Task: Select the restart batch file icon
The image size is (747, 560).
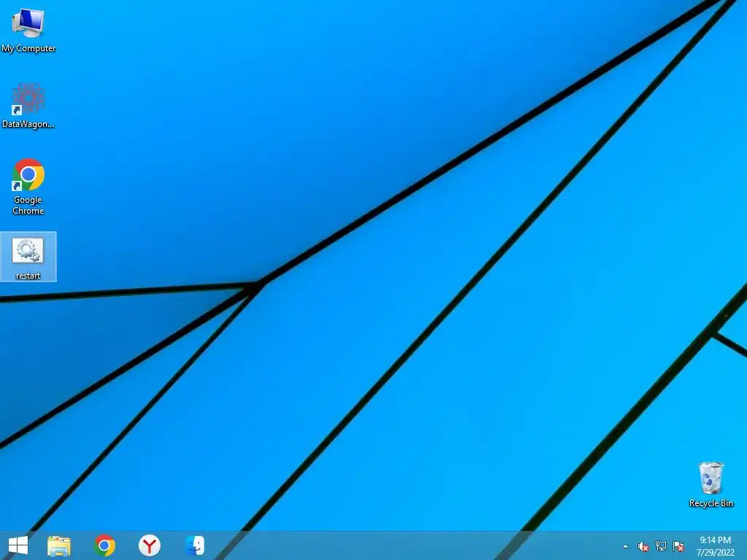Action: tap(28, 257)
